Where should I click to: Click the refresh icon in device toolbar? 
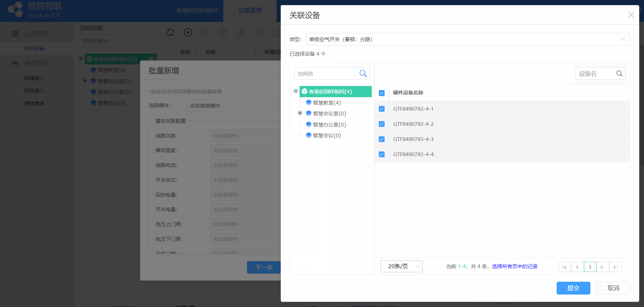click(170, 32)
